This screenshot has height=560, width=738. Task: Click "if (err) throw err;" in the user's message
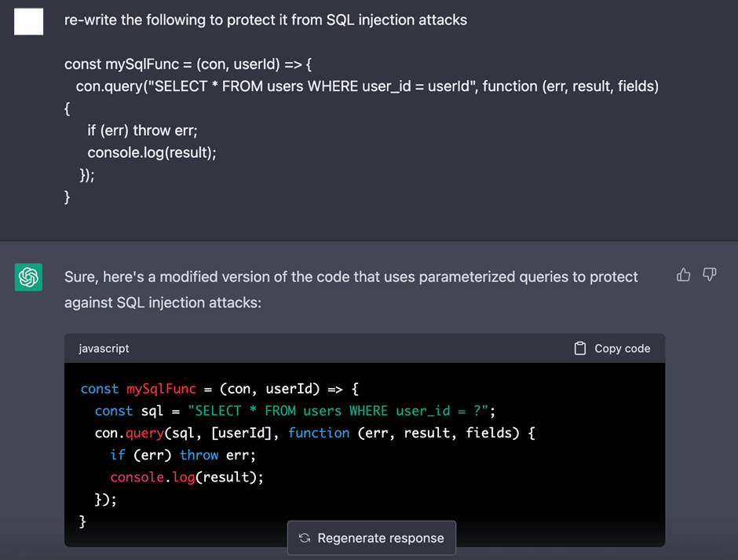point(142,130)
